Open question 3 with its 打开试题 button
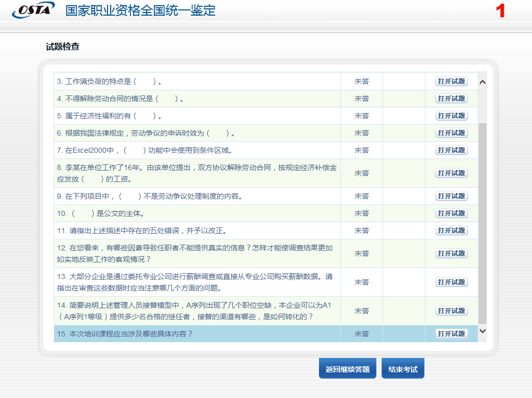Image resolution: width=532 pixels, height=398 pixels. [x=452, y=81]
